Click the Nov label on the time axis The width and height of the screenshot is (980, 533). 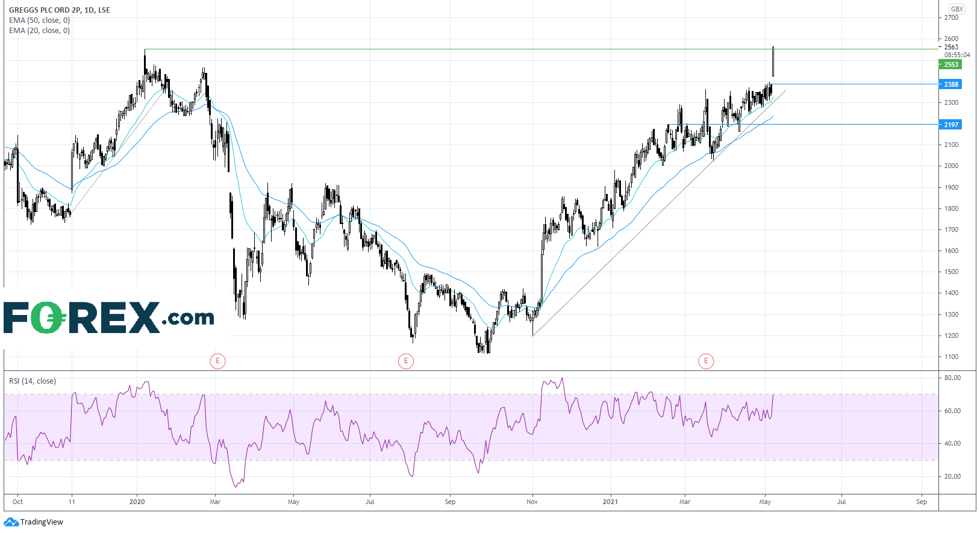[532, 502]
